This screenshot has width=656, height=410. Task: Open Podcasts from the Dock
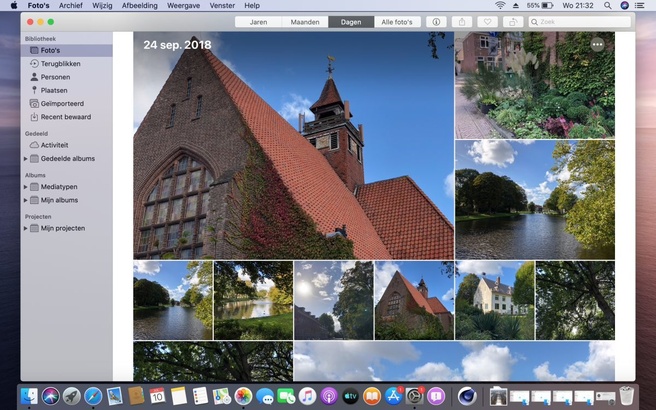click(x=329, y=396)
